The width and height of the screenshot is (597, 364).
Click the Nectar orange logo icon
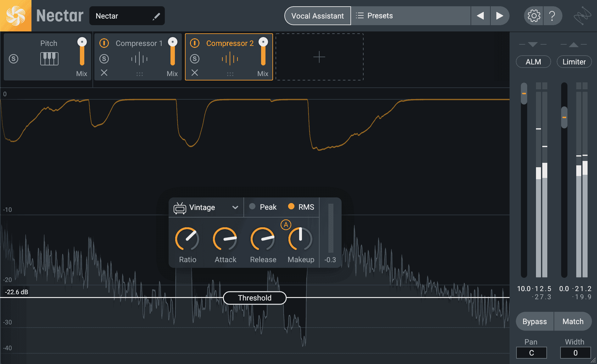[x=16, y=16]
